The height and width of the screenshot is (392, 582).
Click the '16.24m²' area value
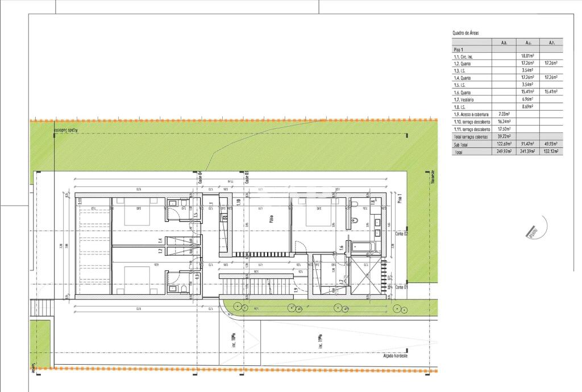click(504, 122)
